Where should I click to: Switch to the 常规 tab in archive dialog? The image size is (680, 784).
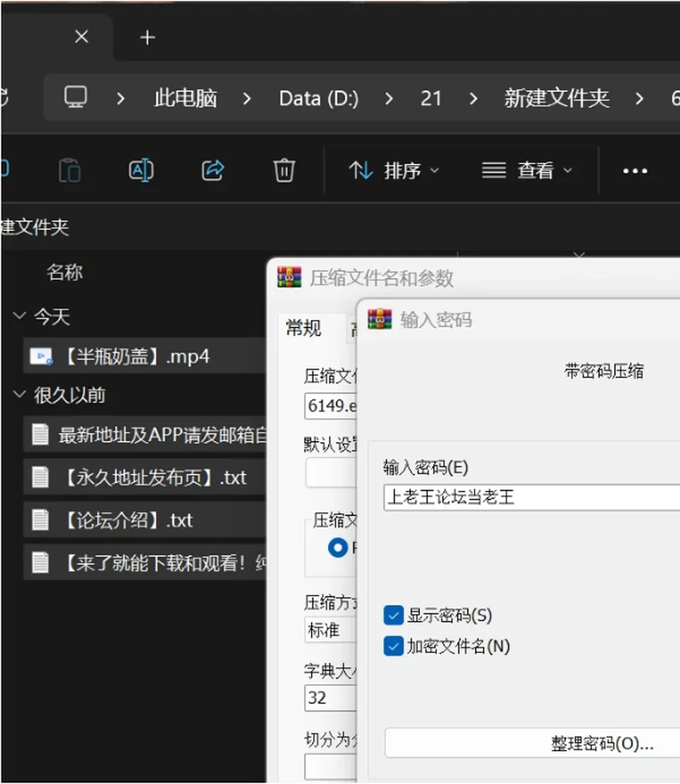pos(303,329)
